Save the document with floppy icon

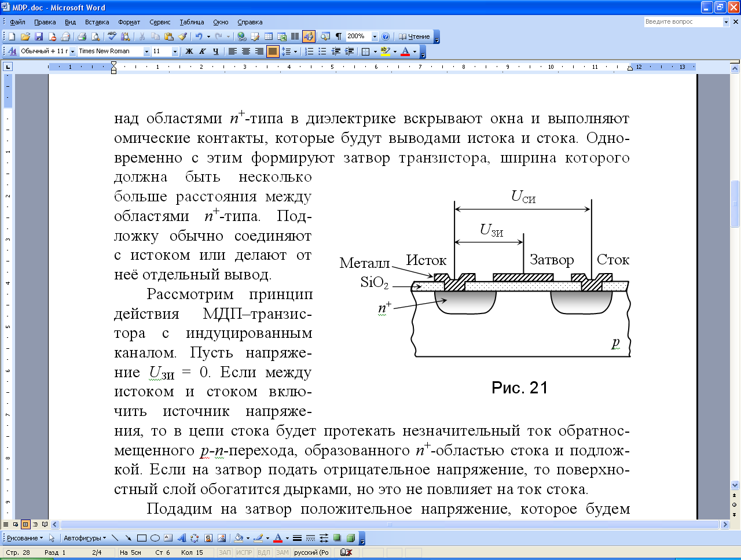coord(39,36)
